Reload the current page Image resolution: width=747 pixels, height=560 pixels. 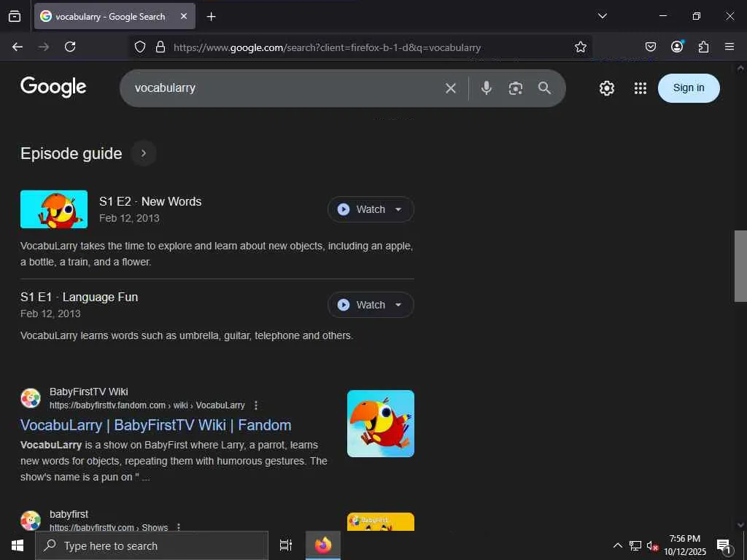pyautogui.click(x=70, y=47)
